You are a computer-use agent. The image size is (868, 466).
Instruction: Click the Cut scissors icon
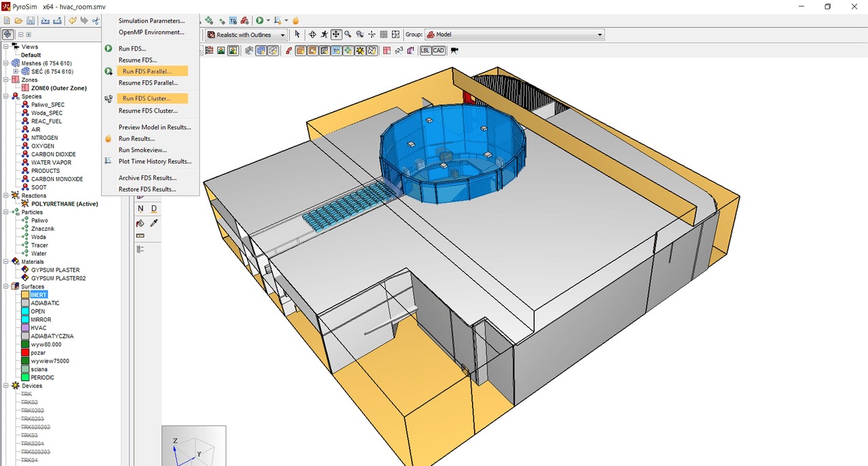96,20
